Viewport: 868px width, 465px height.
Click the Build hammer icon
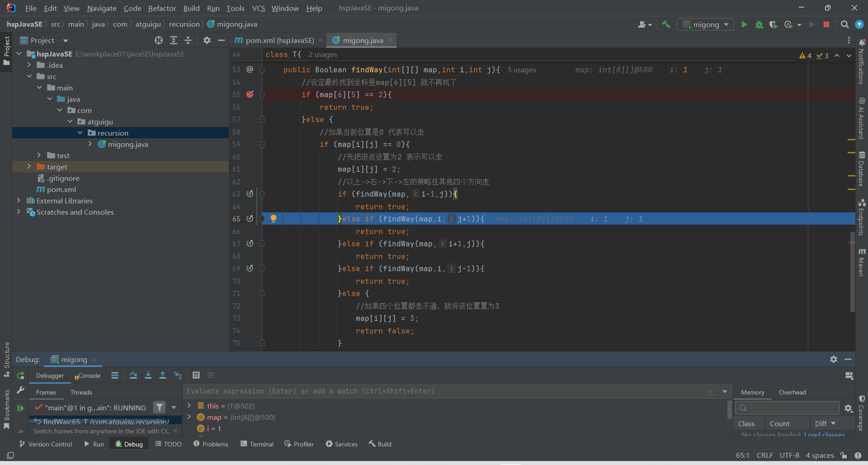[666, 24]
